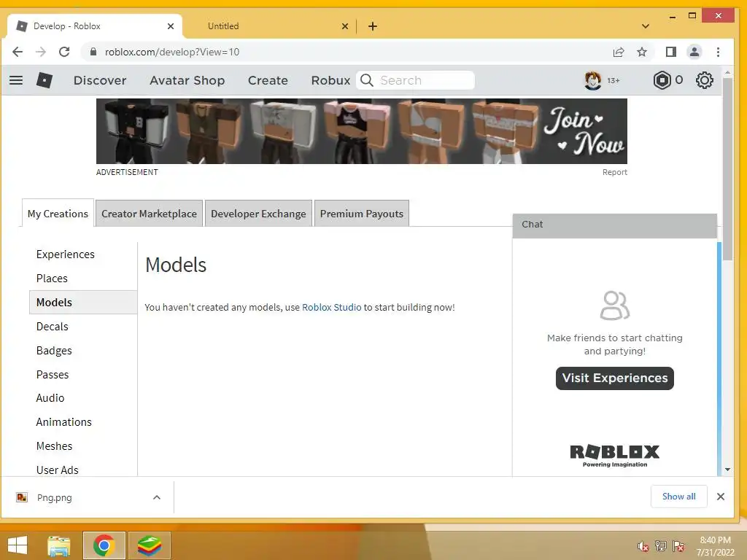This screenshot has height=560, width=747.
Task: Collapse the Chat panel header
Action: [x=614, y=225]
